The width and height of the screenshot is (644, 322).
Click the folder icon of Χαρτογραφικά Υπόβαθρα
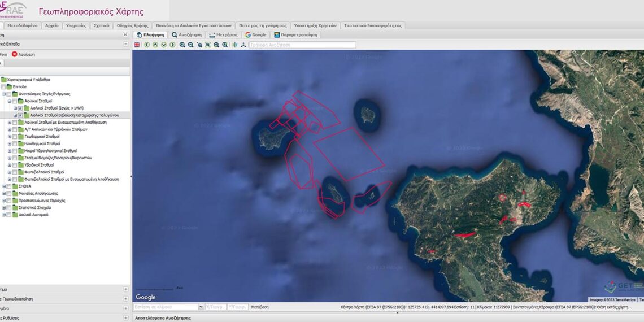[4, 80]
